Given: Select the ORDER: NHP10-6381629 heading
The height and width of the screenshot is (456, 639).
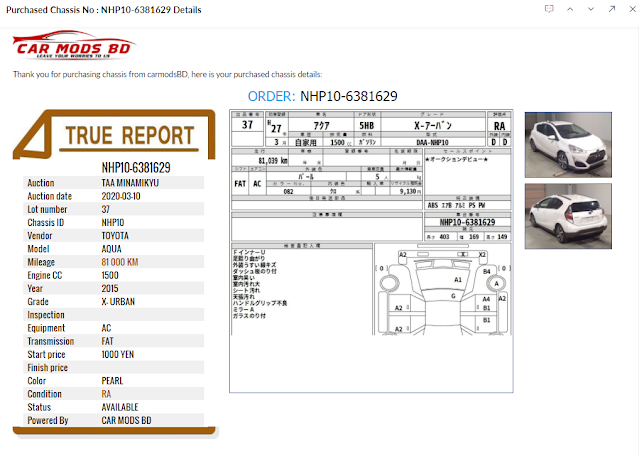Looking at the screenshot, I should [322, 96].
